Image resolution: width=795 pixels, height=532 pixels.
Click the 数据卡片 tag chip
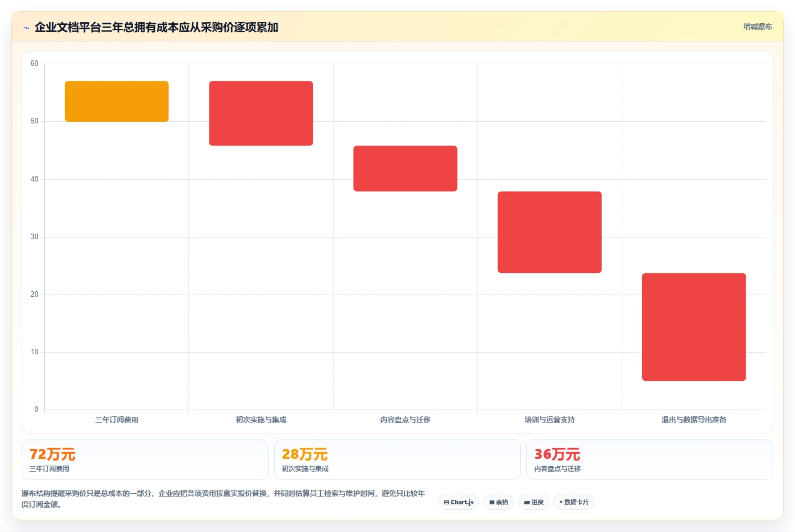[x=574, y=502]
